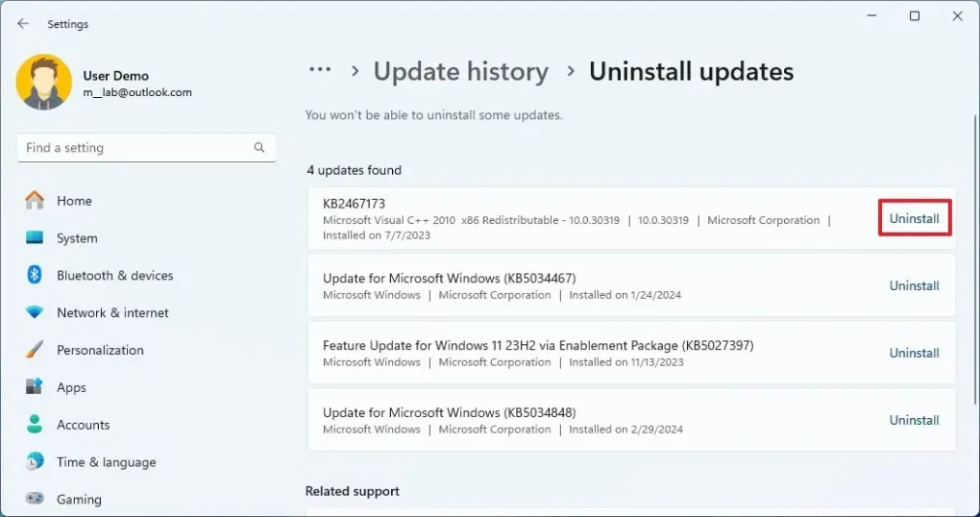
Task: Navigate to Update history breadcrumb
Action: click(461, 72)
